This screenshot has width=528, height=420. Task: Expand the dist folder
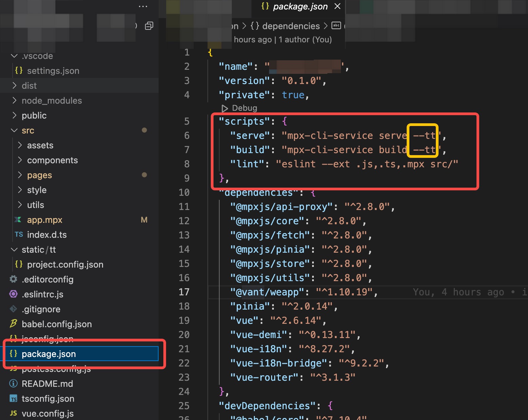14,86
